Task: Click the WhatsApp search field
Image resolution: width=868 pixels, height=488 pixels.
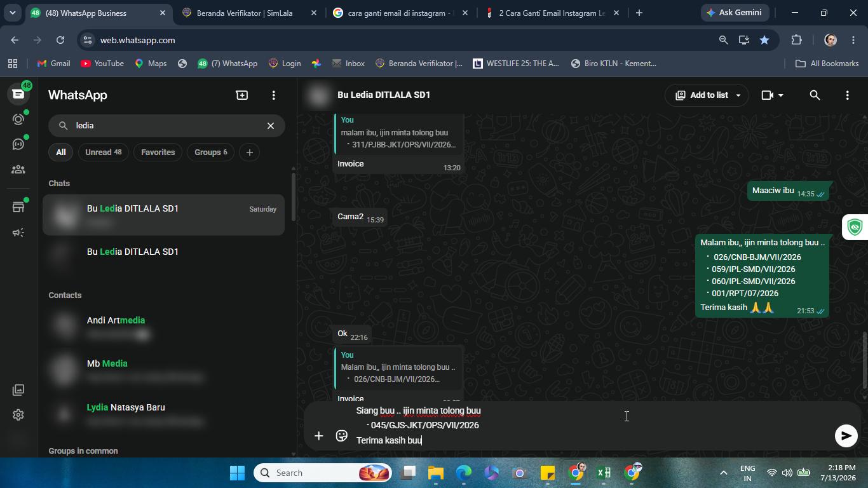Action: [x=166, y=126]
